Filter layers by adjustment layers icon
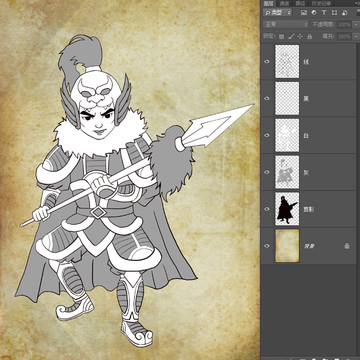The width and height of the screenshot is (360, 360). [x=314, y=13]
